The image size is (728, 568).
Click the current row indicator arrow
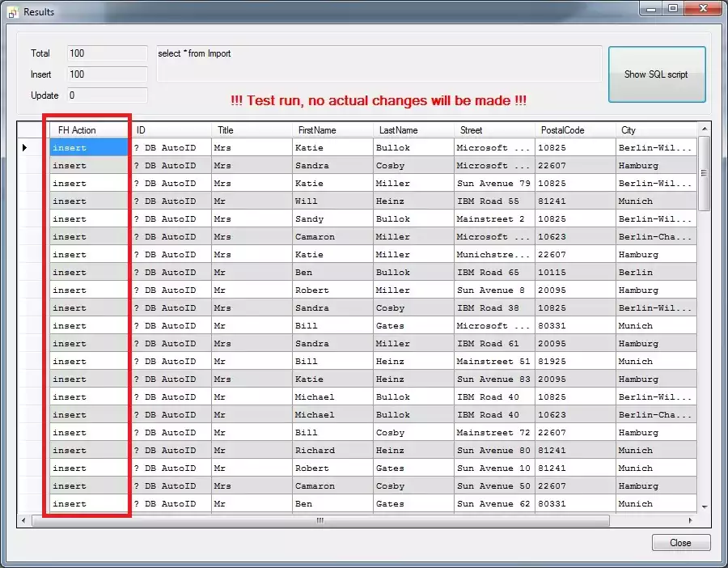pyautogui.click(x=24, y=147)
